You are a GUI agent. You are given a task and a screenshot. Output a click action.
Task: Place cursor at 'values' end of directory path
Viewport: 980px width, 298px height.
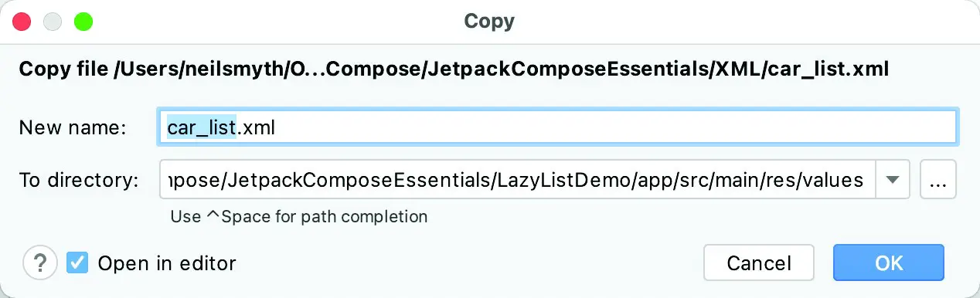click(x=864, y=181)
